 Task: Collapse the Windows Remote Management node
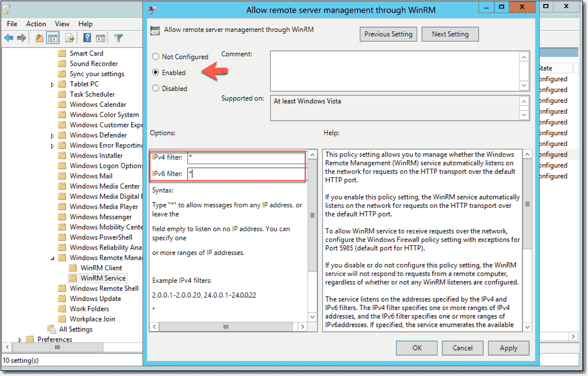(52, 258)
